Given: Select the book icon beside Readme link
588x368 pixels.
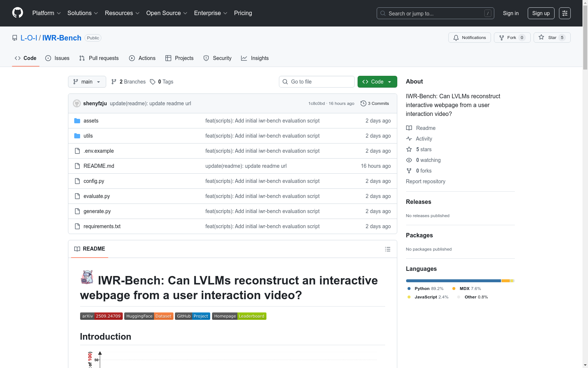Looking at the screenshot, I should (x=409, y=128).
